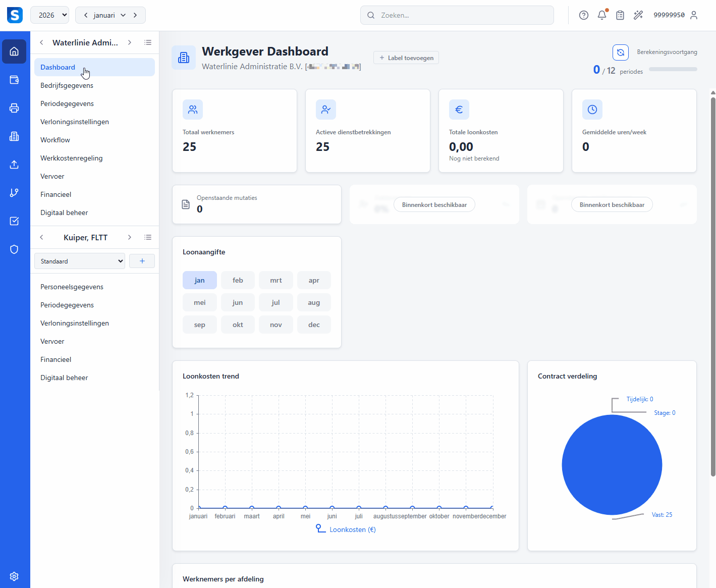This screenshot has width=716, height=588.
Task: Select okt in Loonaangifte
Action: coord(238,325)
